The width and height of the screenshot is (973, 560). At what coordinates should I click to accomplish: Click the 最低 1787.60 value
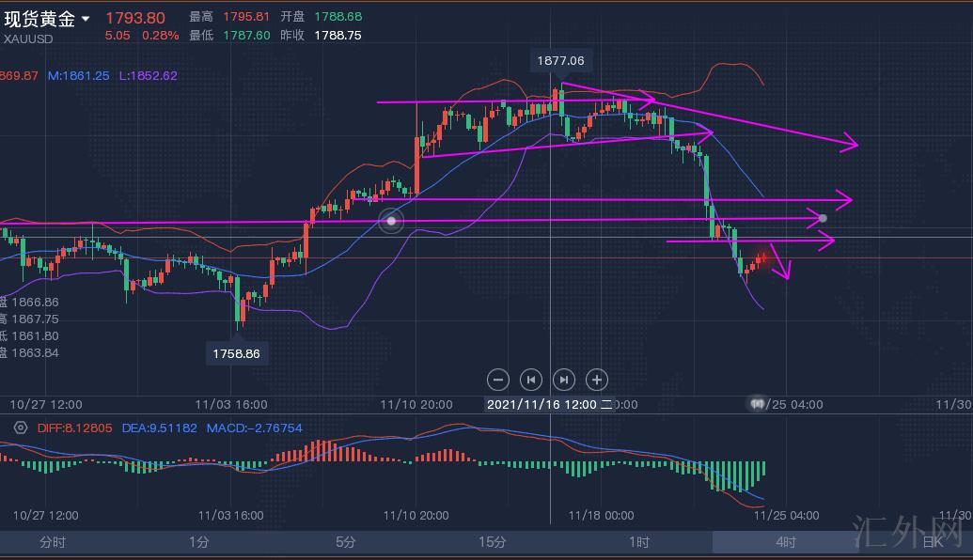[246, 36]
